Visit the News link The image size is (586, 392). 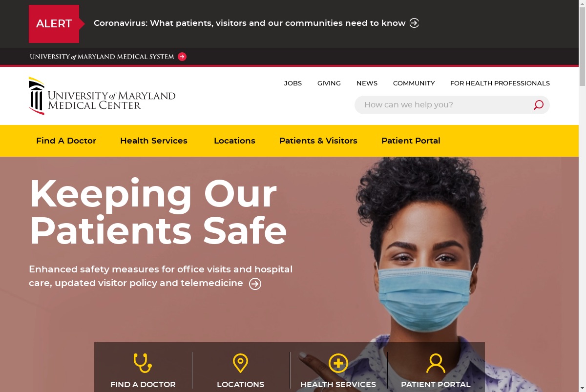pos(367,83)
